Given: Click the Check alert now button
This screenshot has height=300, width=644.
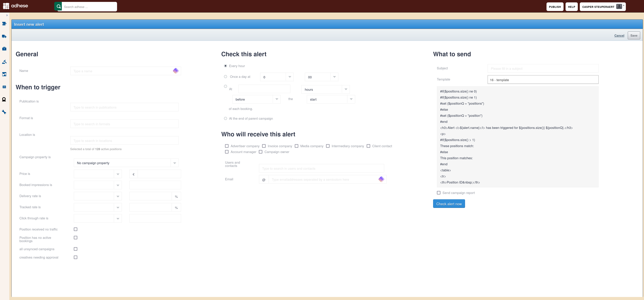Looking at the screenshot, I should point(449,204).
